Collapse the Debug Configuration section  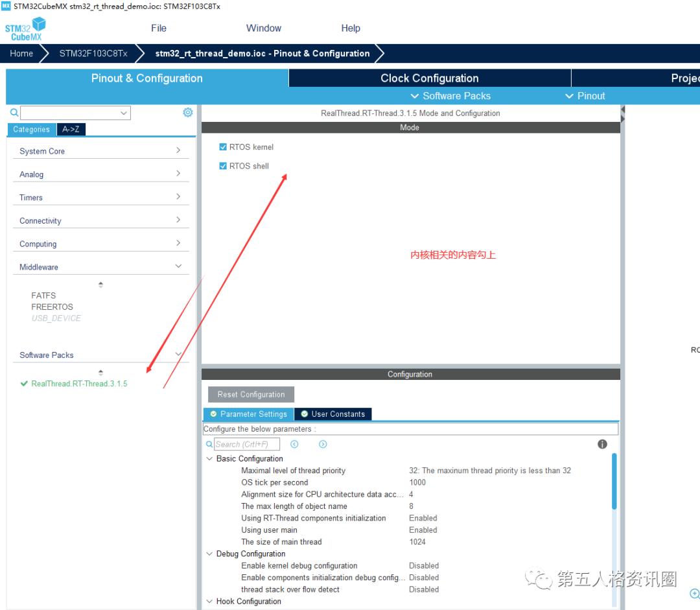(209, 554)
